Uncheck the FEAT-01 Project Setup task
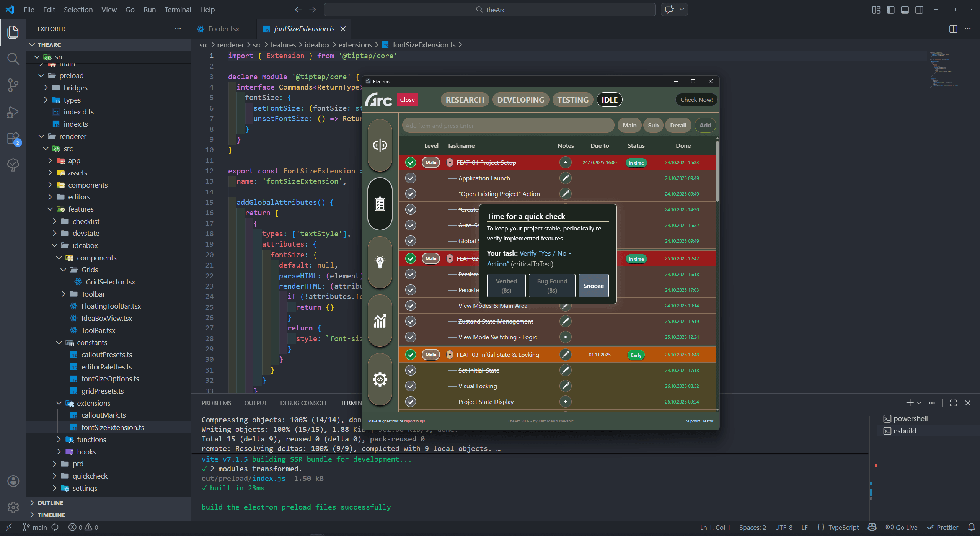 click(411, 163)
